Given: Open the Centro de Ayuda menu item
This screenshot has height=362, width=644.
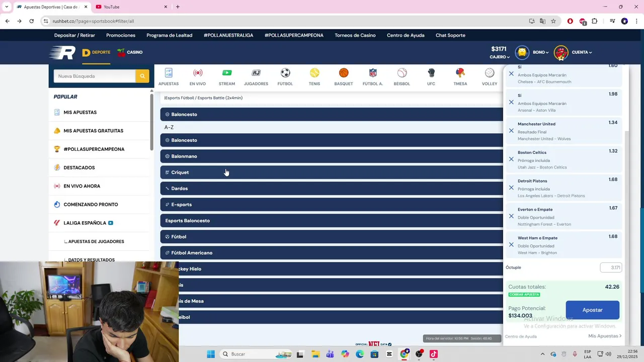Looking at the screenshot, I should pos(406,35).
